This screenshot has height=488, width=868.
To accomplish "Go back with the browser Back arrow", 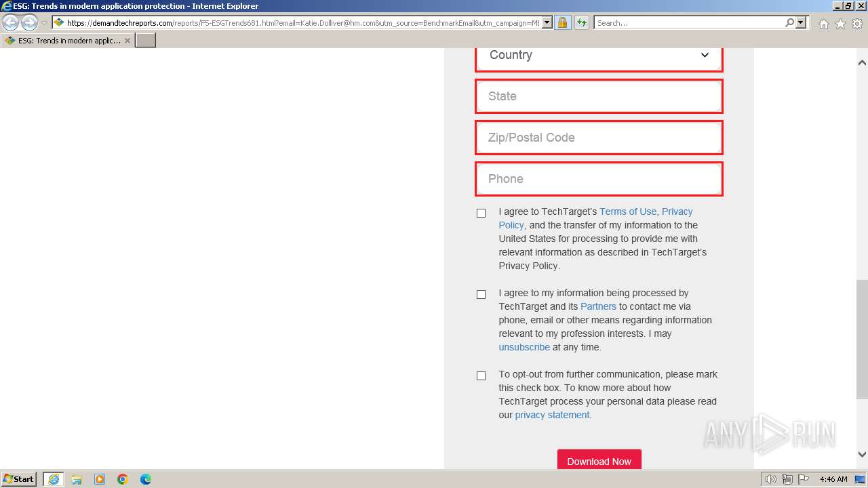I will click(x=11, y=23).
